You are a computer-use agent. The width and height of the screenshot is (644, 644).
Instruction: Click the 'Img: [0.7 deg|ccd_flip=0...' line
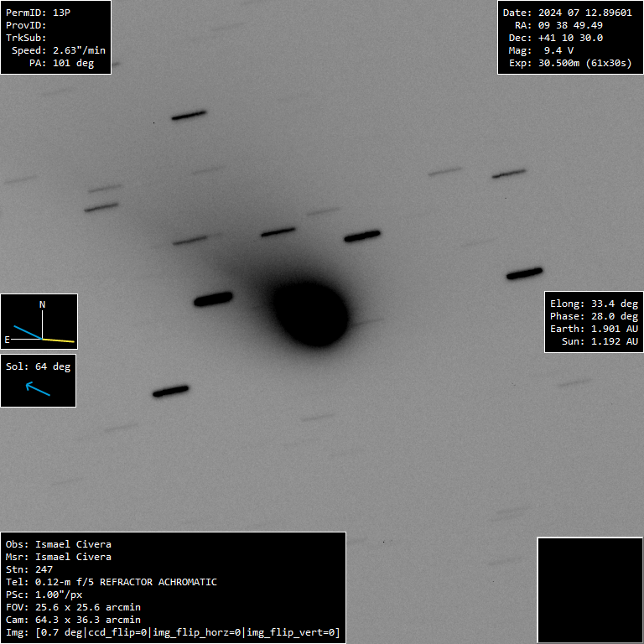point(173,633)
